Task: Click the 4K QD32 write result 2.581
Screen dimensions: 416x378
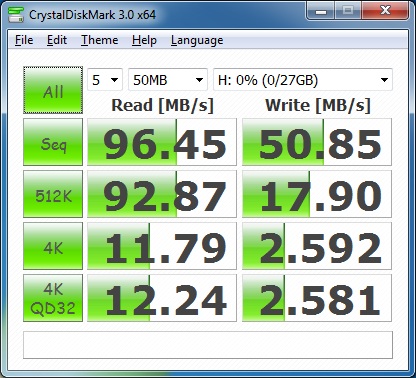Action: [317, 298]
